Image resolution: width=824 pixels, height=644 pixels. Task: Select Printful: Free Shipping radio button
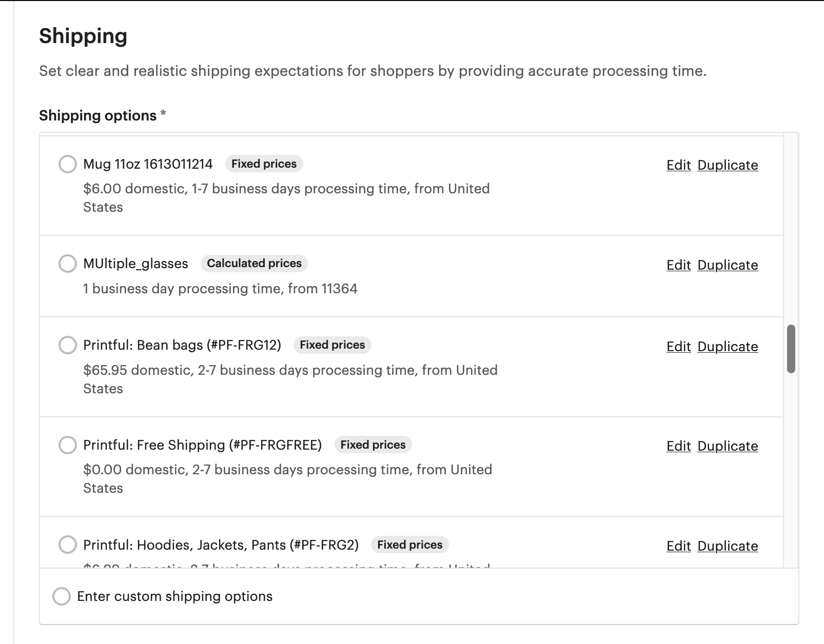coord(67,445)
